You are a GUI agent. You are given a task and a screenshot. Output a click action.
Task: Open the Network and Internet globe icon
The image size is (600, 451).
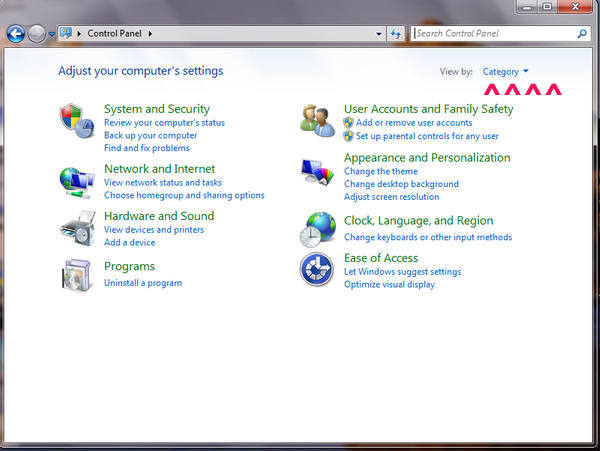(77, 183)
